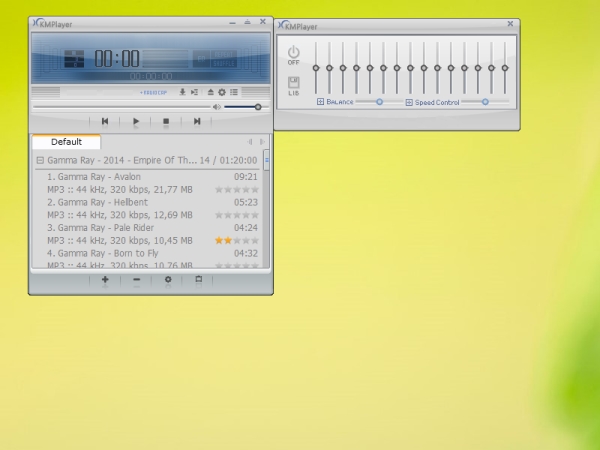Set star rating for Gamma Ray - Avalon
The image size is (600, 450).
coord(237,189)
